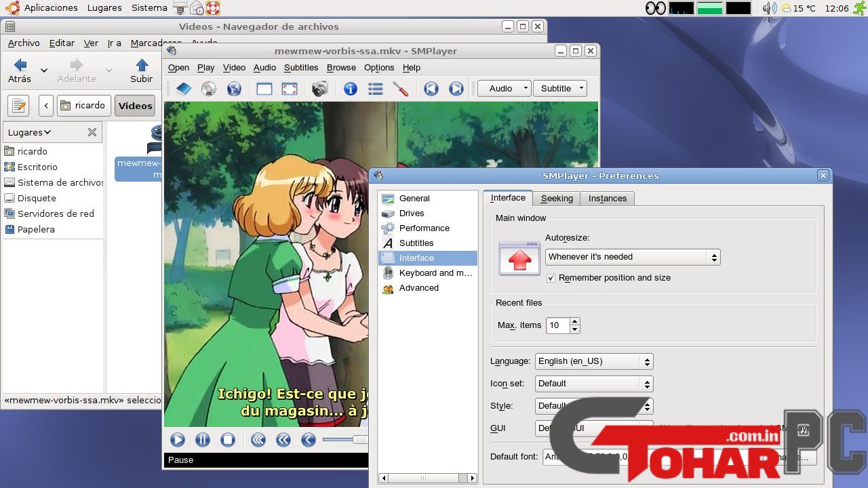Rewind with the single-arrow back button

309,440
